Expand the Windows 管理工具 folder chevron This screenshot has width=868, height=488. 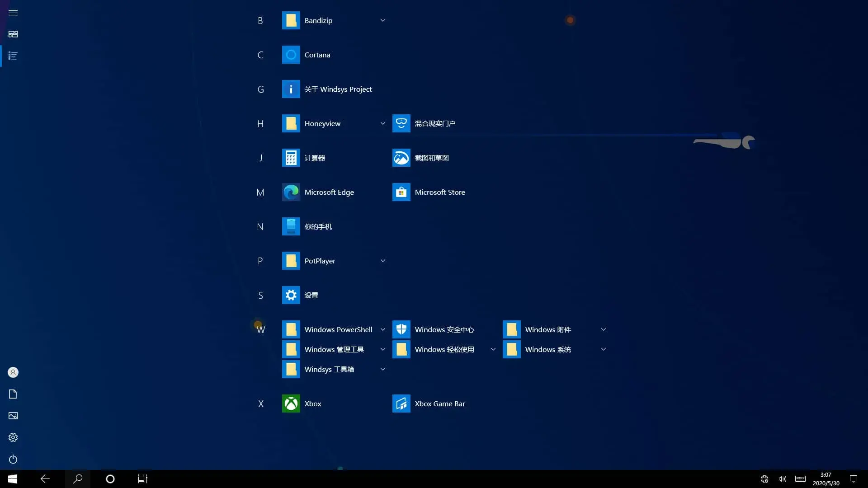[382, 349]
